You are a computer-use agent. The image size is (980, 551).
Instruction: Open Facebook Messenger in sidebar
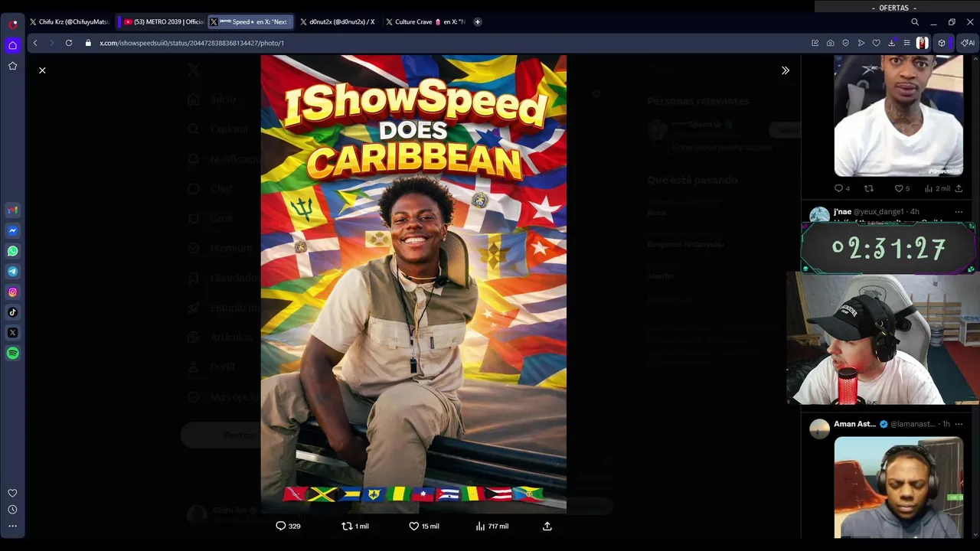click(12, 230)
